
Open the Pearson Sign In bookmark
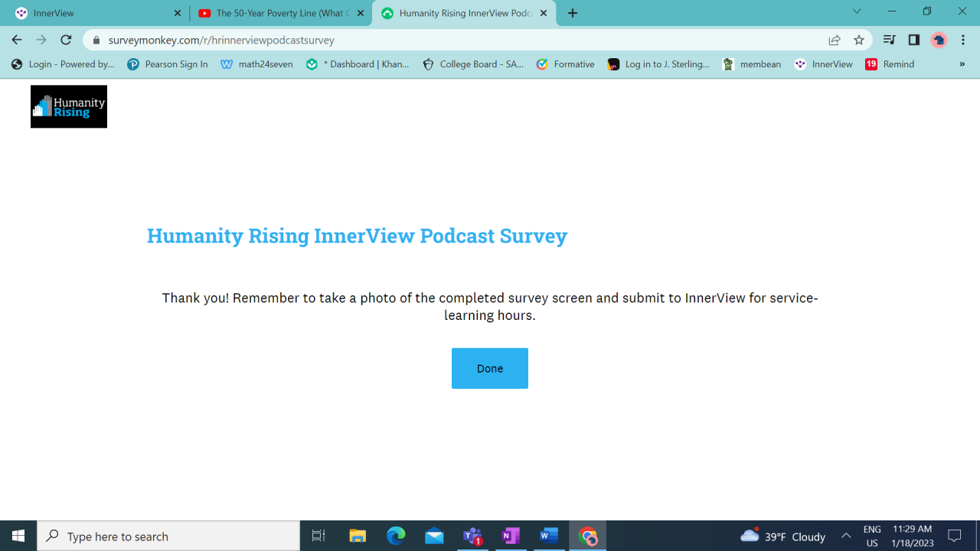pos(168,64)
